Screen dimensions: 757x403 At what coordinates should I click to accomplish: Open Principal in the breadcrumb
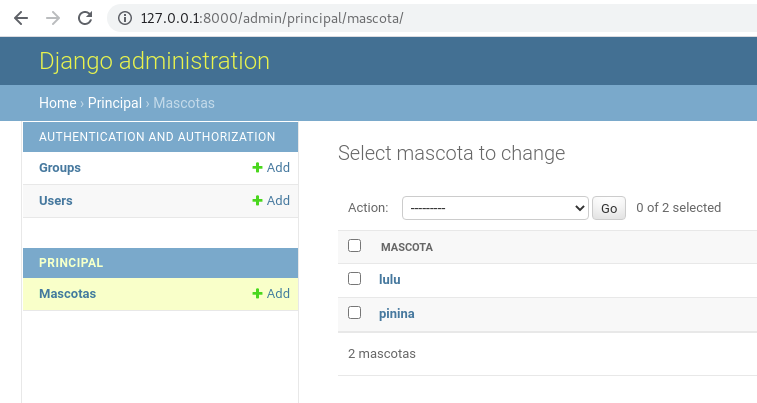pyautogui.click(x=115, y=103)
